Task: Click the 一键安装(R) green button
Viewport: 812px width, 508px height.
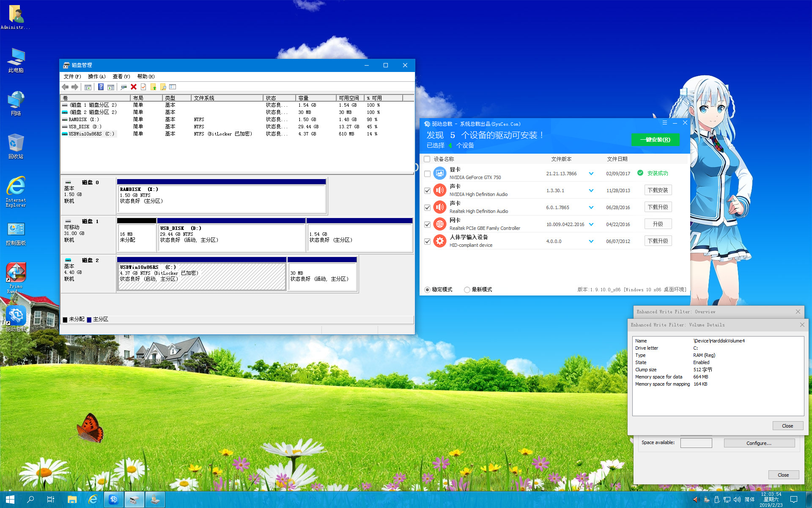Action: click(656, 140)
